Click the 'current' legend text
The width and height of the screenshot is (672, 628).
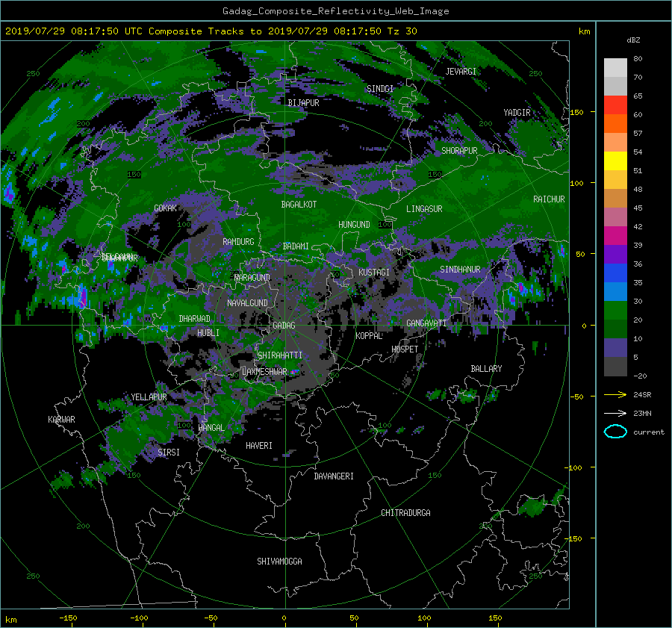(x=648, y=432)
